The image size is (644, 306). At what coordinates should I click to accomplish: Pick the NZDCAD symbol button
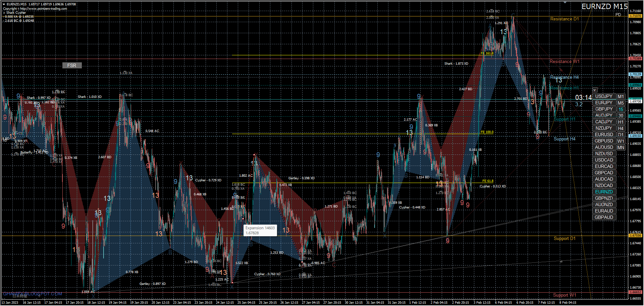tap(604, 186)
